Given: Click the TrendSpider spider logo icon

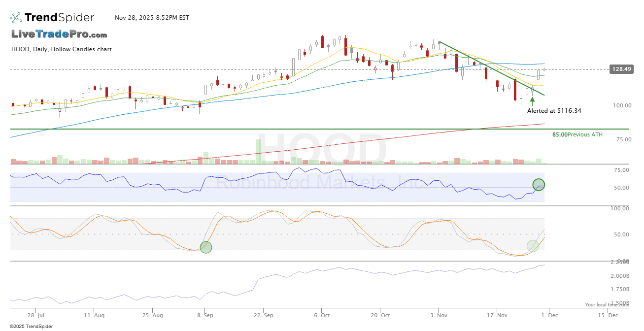Looking at the screenshot, I should point(16,18).
